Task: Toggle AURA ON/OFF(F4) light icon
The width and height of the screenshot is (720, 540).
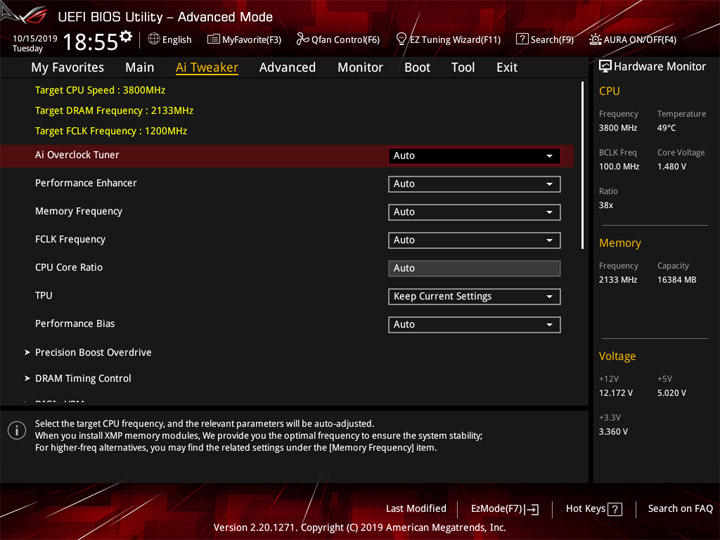Action: coord(595,39)
